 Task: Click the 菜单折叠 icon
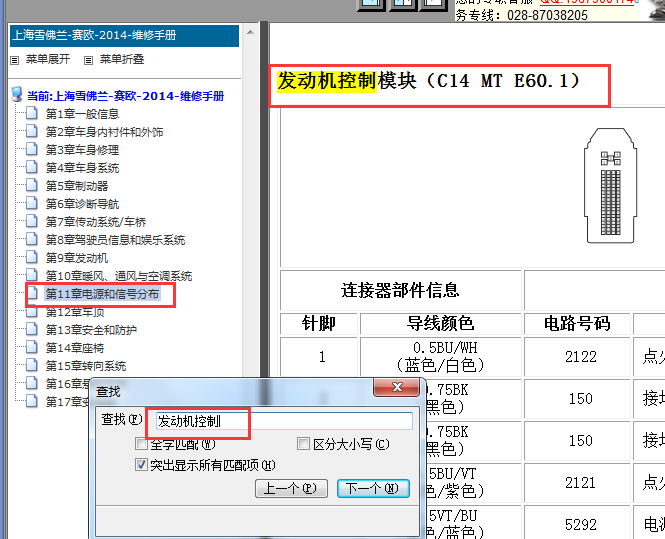coord(88,60)
